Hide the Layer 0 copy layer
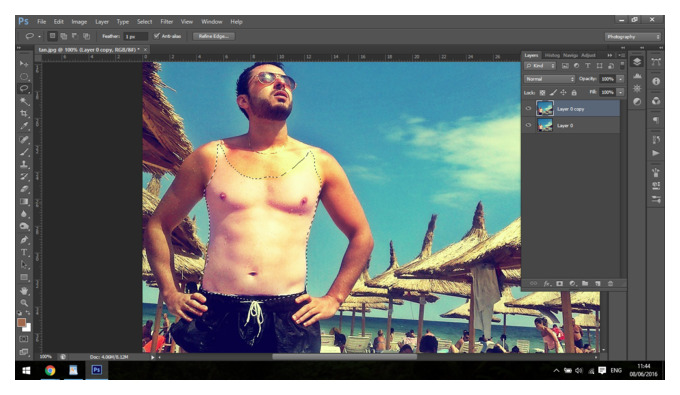Screen dimensions: 680x395 tap(528, 109)
